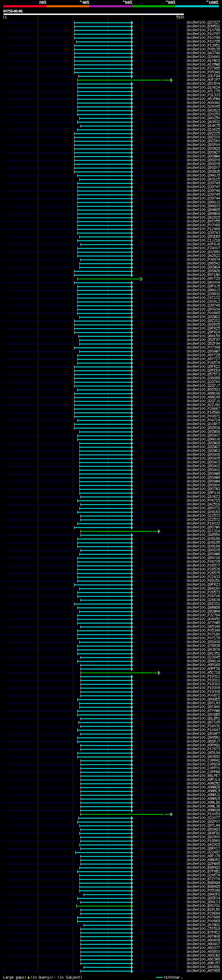Open the UniRef100_P32764 hit label
The image size is (222, 980).
(x=203, y=615)
